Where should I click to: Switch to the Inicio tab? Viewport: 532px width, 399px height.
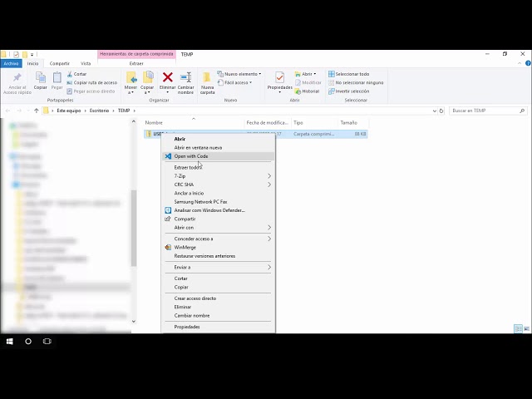(x=33, y=63)
